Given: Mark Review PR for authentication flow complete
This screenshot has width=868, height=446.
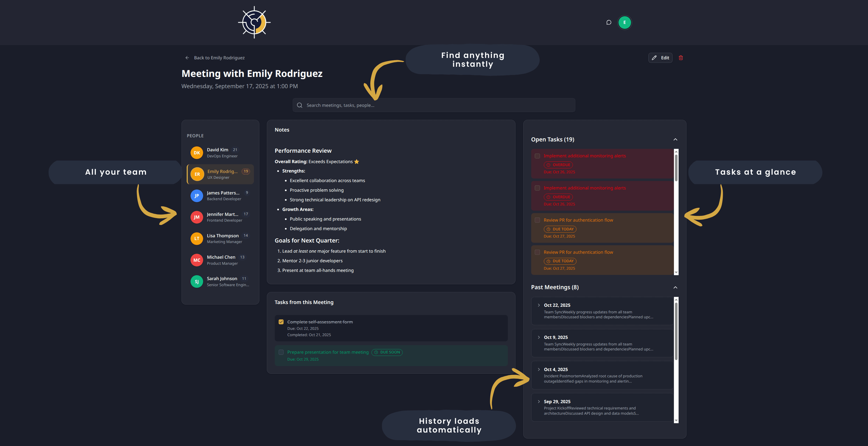Looking at the screenshot, I should [538, 220].
